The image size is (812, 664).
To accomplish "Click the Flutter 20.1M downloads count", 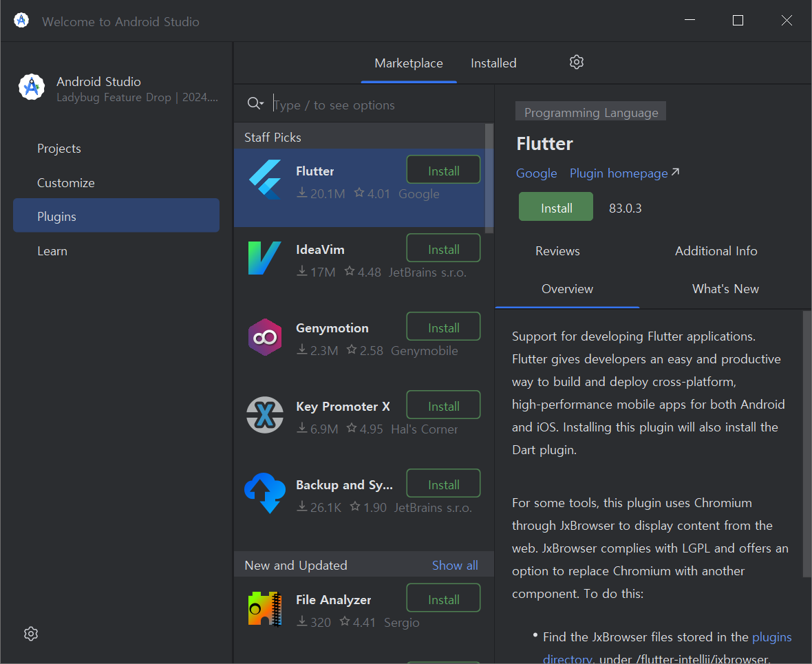I will tap(321, 194).
